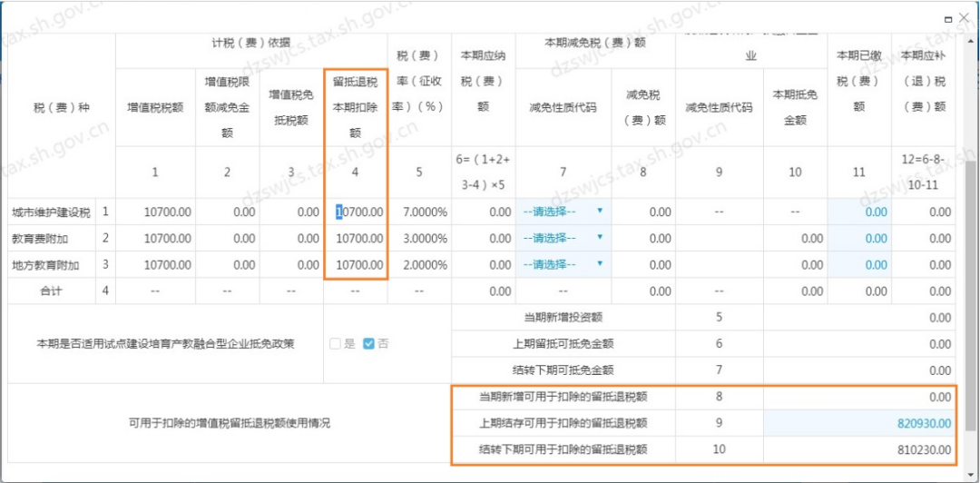Click the 2.0000% tax rate cell
Viewport: 980px width, 483px height.
tap(419, 264)
